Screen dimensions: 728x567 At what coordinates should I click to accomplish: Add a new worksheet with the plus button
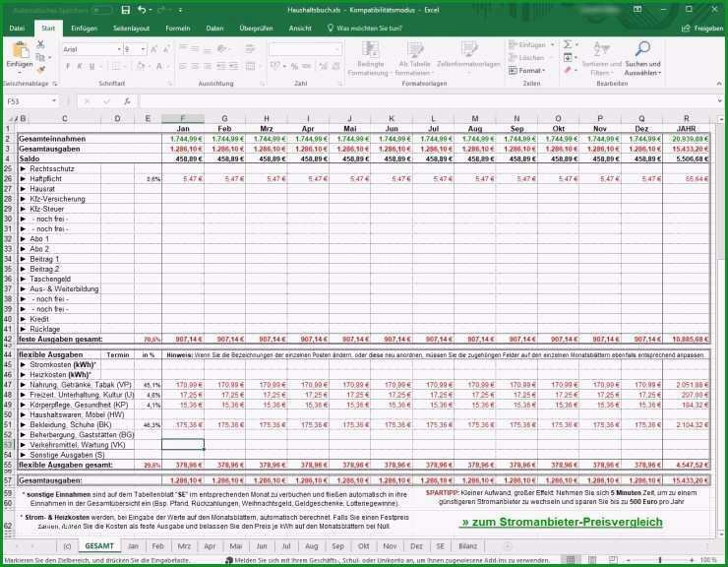[x=507, y=546]
